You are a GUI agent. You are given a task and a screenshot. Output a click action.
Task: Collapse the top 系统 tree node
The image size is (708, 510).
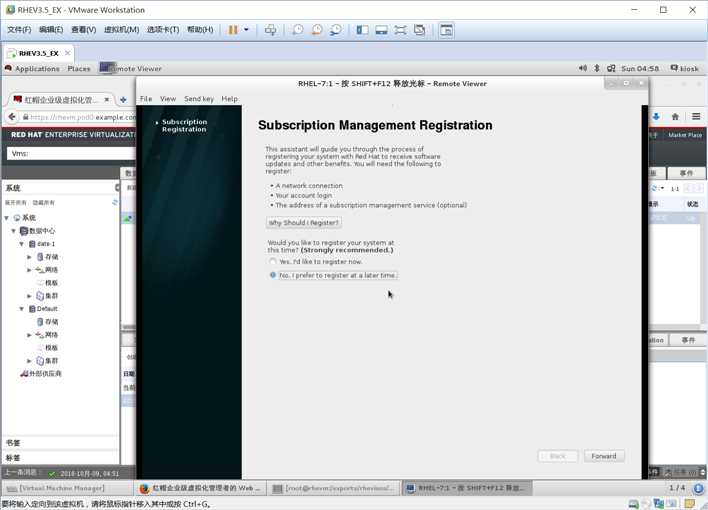tap(7, 218)
